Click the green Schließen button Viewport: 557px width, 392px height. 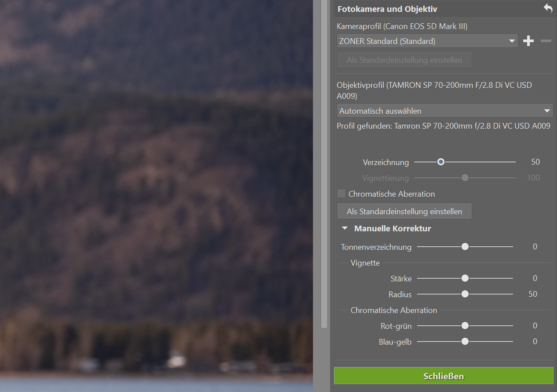pyautogui.click(x=443, y=376)
